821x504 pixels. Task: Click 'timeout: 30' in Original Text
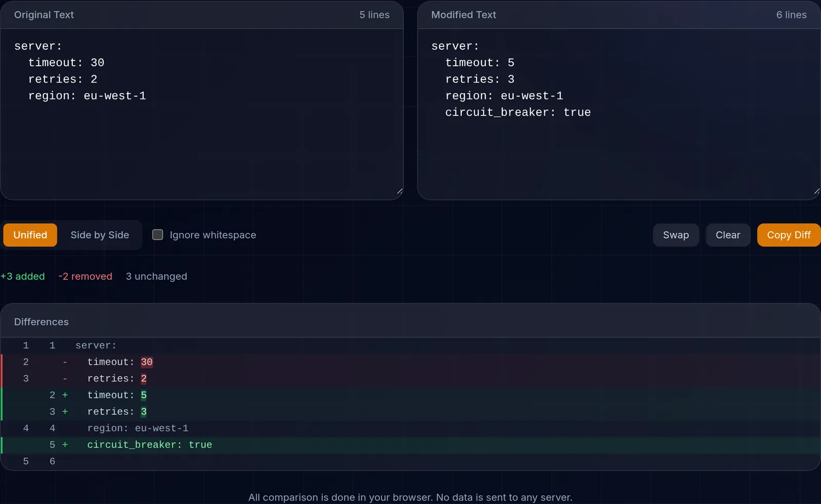click(x=66, y=63)
